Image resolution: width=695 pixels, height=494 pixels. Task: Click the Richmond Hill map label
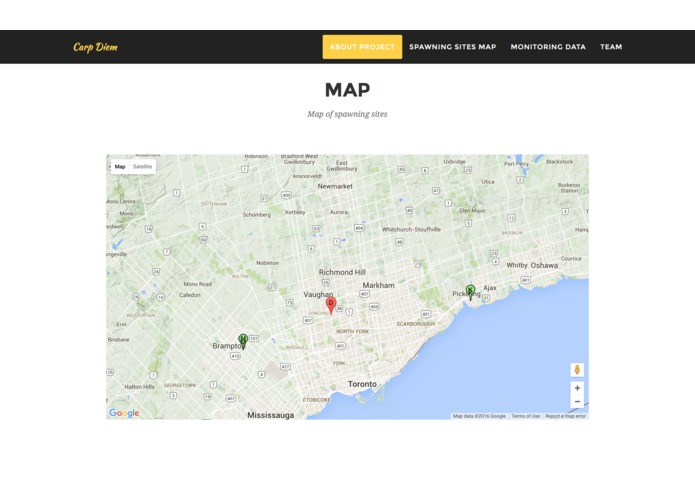click(342, 272)
